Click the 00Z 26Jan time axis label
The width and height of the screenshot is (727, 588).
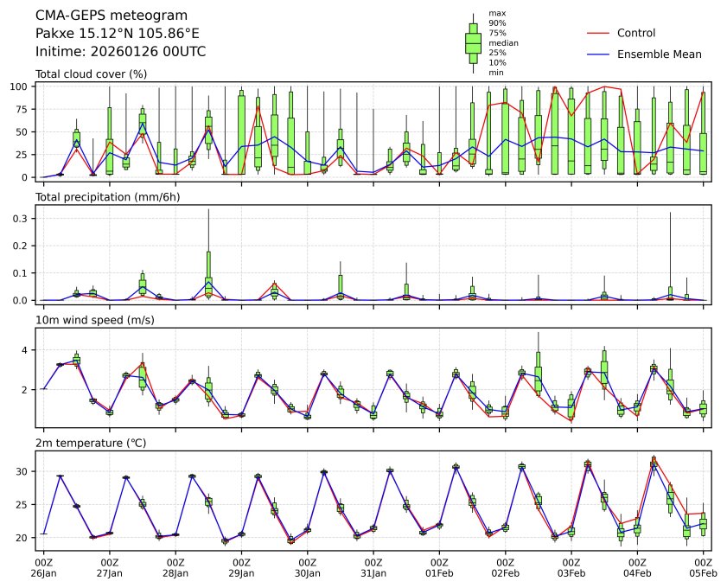click(x=43, y=567)
